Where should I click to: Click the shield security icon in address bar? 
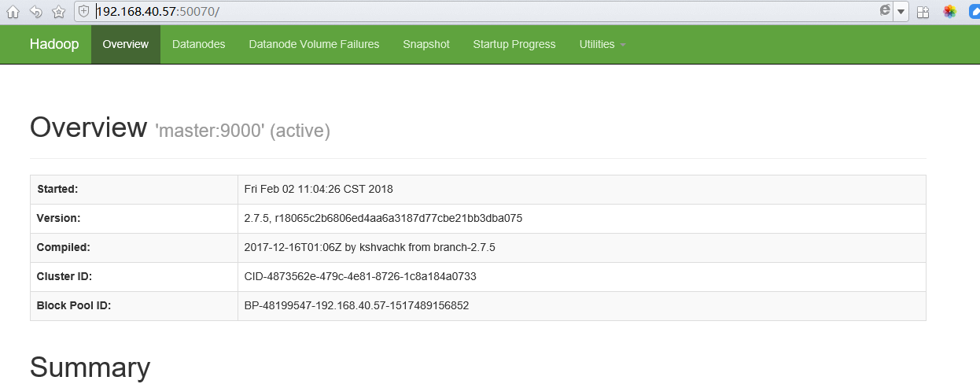tap(84, 12)
